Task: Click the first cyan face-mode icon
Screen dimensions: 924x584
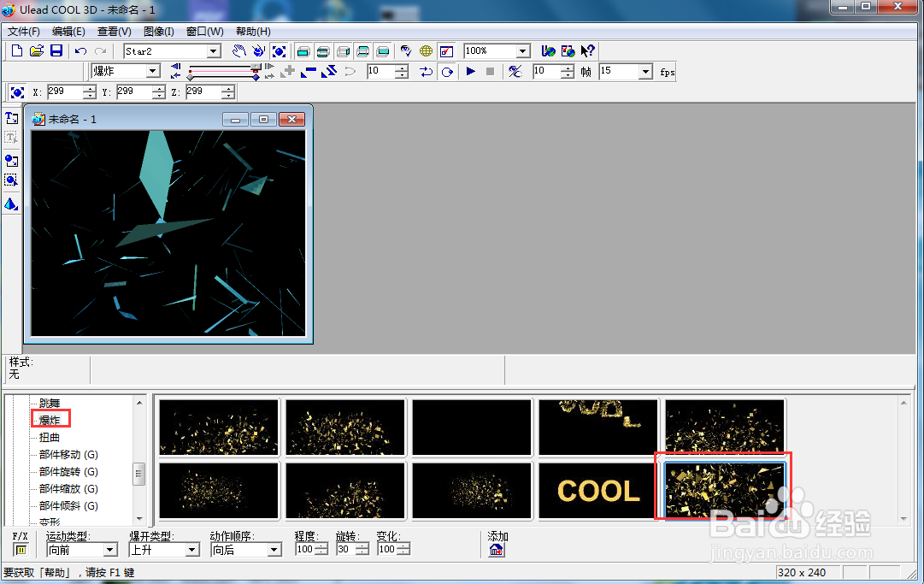Action: pyautogui.click(x=303, y=51)
